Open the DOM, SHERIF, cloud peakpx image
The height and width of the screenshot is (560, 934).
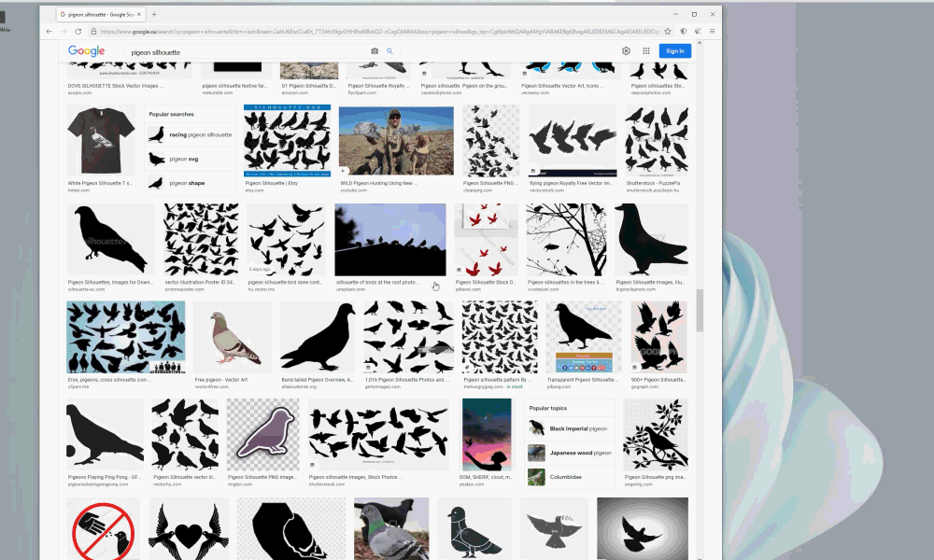(x=487, y=435)
